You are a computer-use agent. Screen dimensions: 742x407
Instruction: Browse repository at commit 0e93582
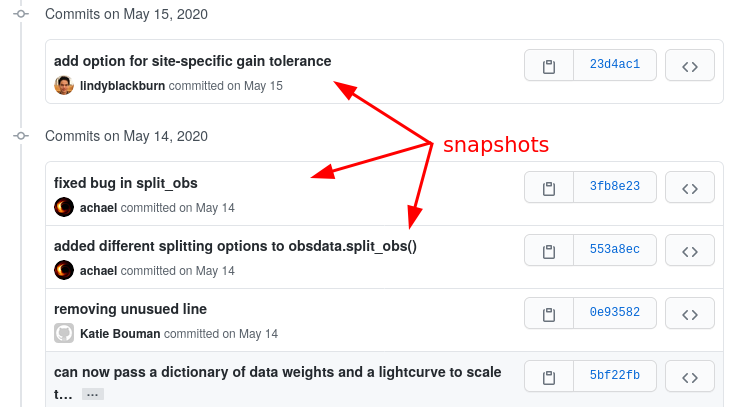689,313
